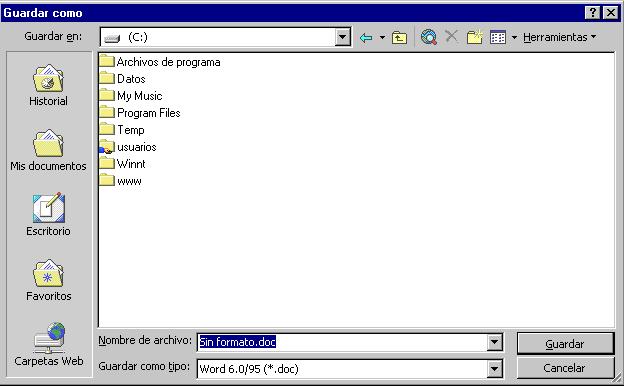Click the Program Files folder icon
624x386 pixels.
pos(107,112)
